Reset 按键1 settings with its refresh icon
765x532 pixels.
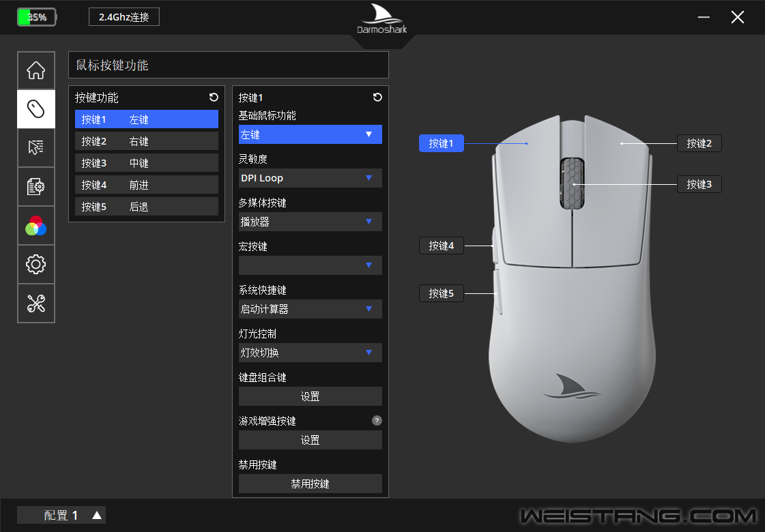377,97
